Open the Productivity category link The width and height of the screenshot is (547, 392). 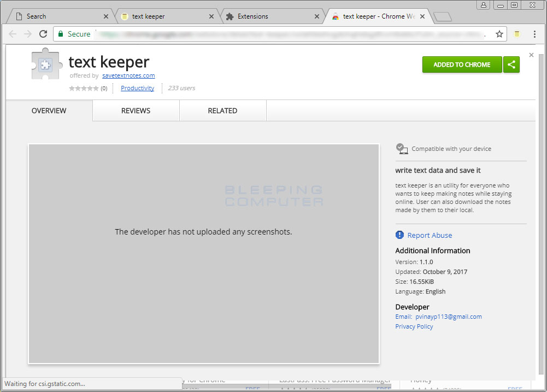tap(137, 88)
